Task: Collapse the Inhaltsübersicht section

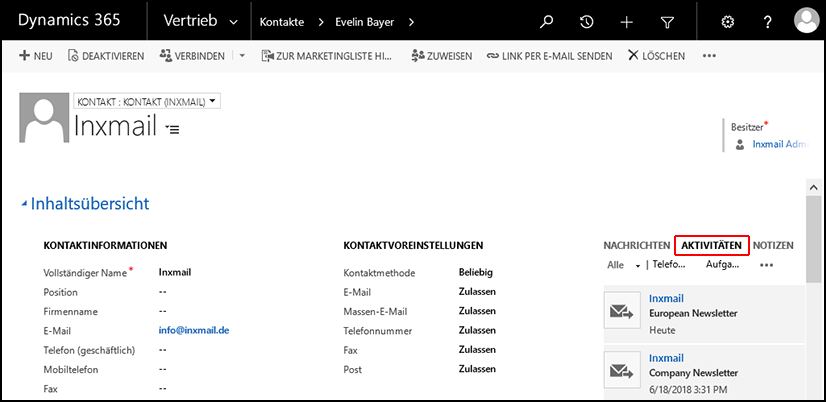Action: coord(23,204)
